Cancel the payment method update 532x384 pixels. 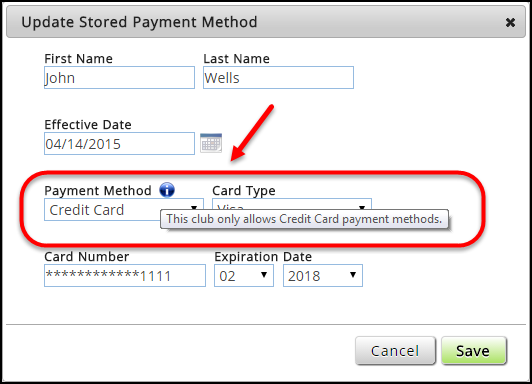395,351
